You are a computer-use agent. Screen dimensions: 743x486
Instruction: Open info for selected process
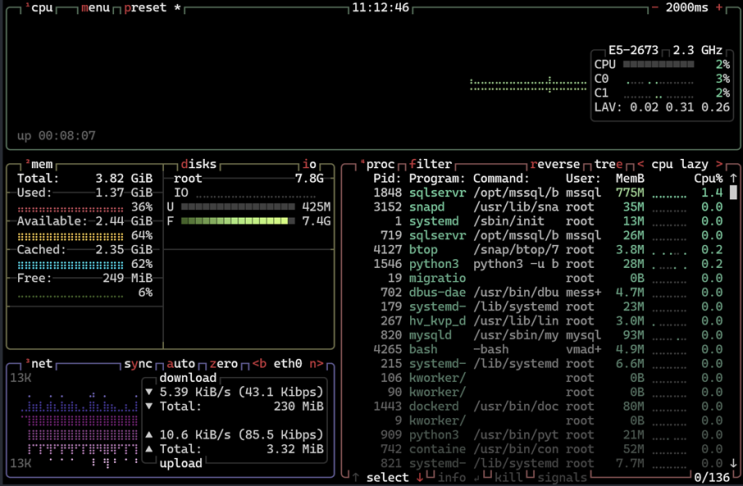[452, 477]
